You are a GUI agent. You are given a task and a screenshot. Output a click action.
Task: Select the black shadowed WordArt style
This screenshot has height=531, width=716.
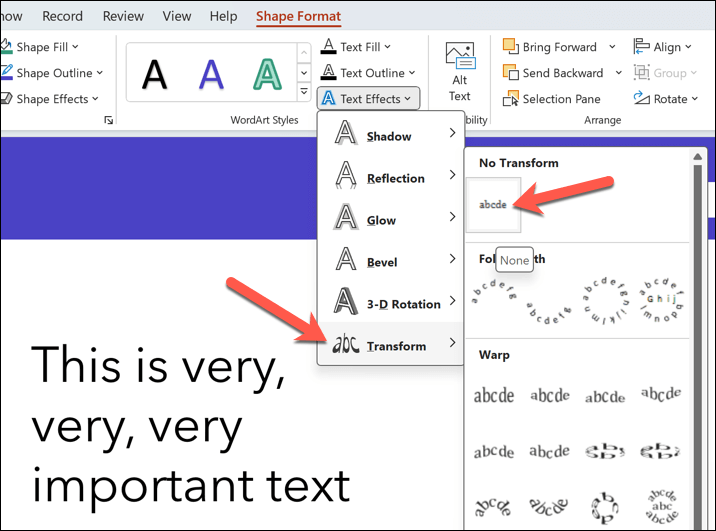154,73
